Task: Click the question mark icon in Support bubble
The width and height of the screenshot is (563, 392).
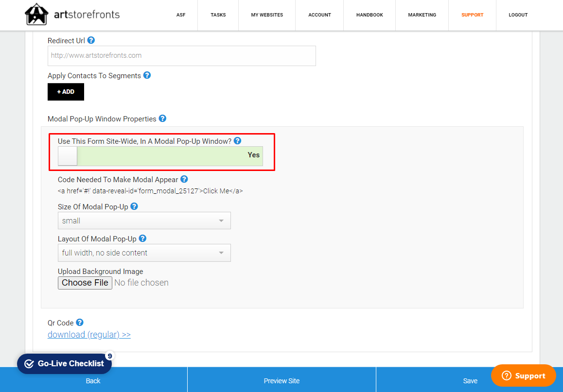Action: (x=506, y=375)
